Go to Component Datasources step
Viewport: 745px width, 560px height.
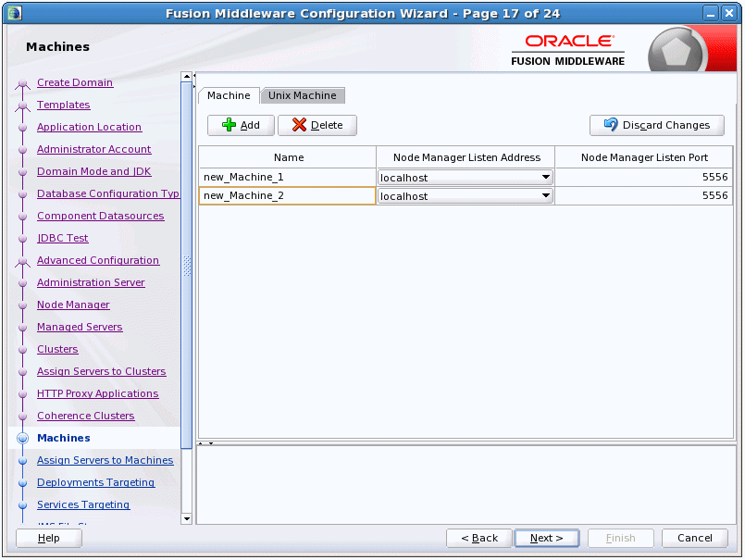101,216
